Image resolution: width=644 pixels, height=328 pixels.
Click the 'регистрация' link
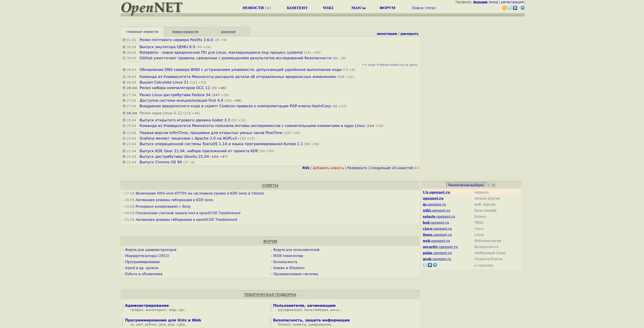click(512, 2)
